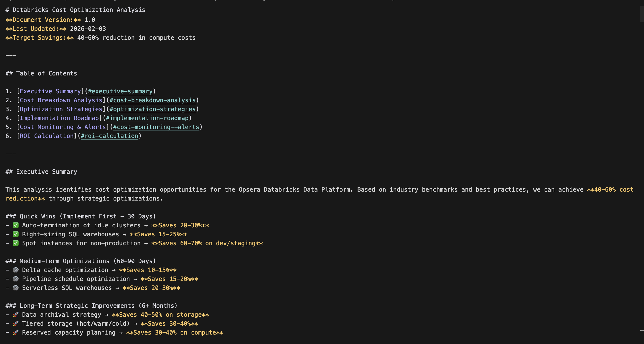The width and height of the screenshot is (644, 344).
Task: Click the green checkmark beside Auto-termination of idle clusters
Action: point(15,225)
